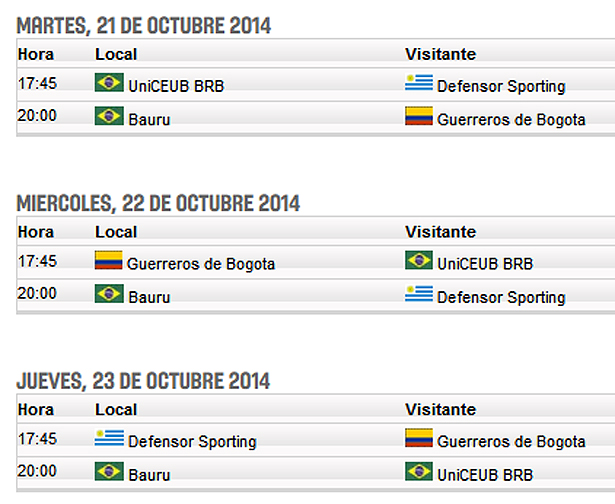
Task: Open Bauru team name on October 22
Action: point(149,297)
